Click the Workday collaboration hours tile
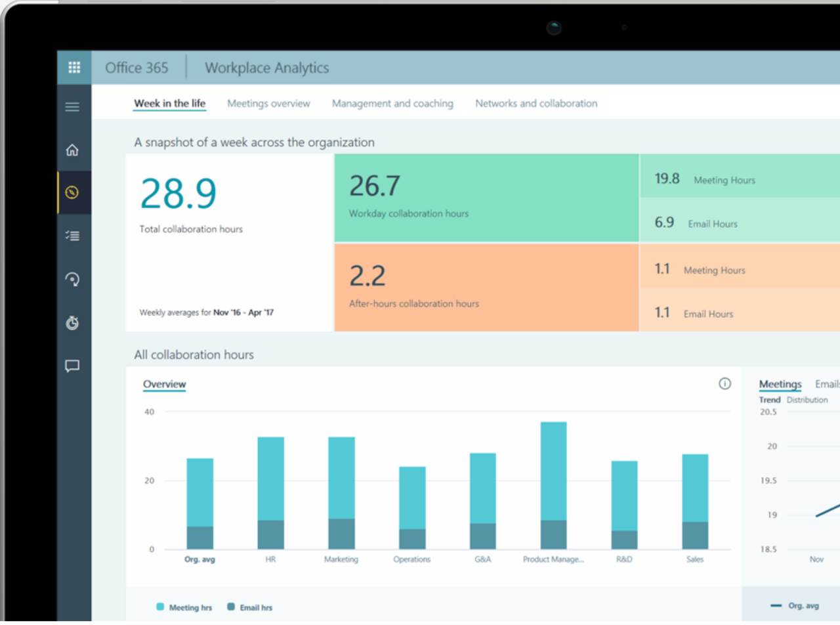The height and width of the screenshot is (625, 840). coord(486,198)
